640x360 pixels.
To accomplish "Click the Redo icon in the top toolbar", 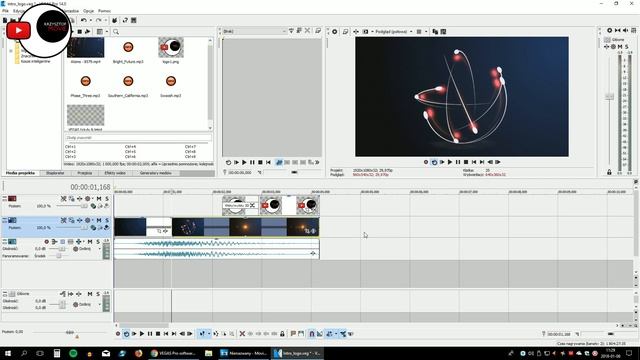I will point(98,20).
